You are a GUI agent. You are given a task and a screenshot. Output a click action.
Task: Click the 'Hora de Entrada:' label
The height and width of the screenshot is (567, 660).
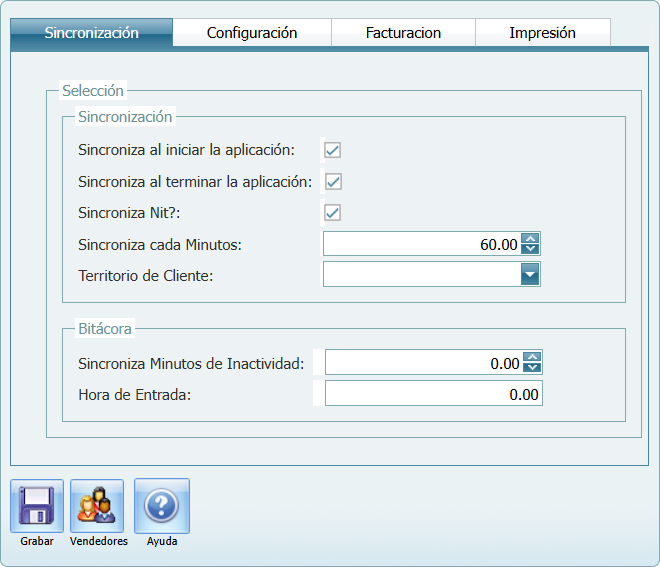point(135,395)
